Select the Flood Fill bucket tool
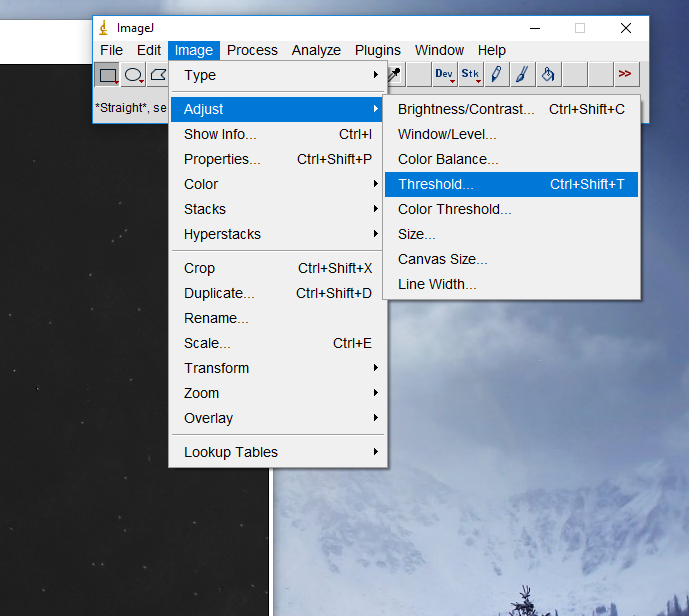Viewport: 689px width, 616px height. click(548, 74)
